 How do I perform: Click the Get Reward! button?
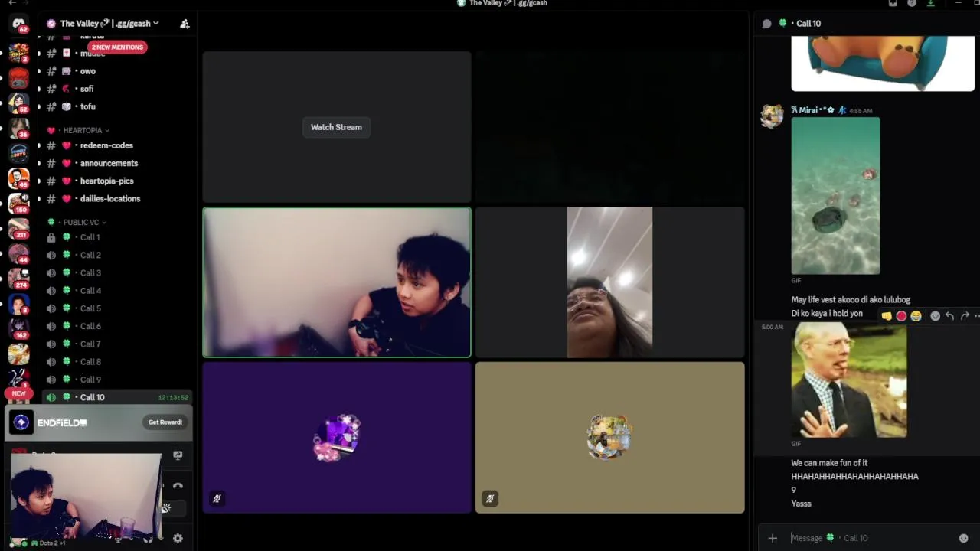pos(165,422)
